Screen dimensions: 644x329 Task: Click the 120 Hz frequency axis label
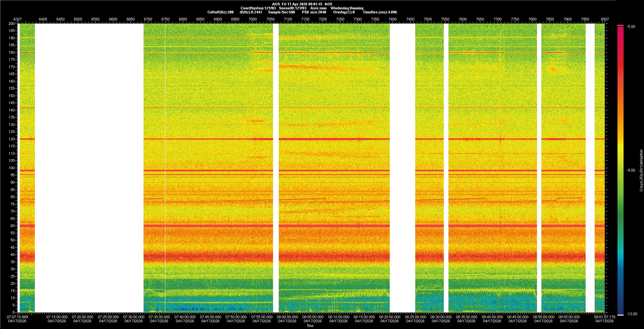coord(12,139)
